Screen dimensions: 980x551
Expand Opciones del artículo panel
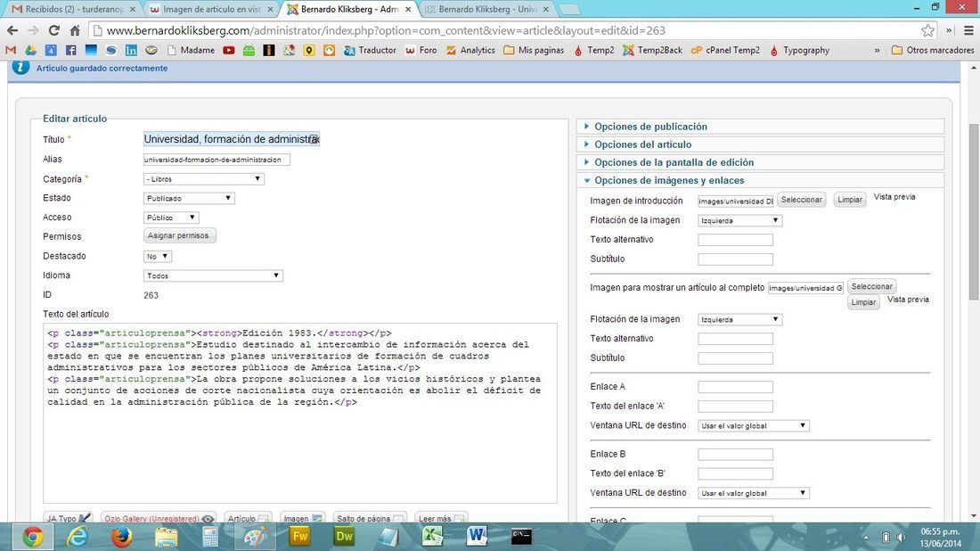[760, 144]
